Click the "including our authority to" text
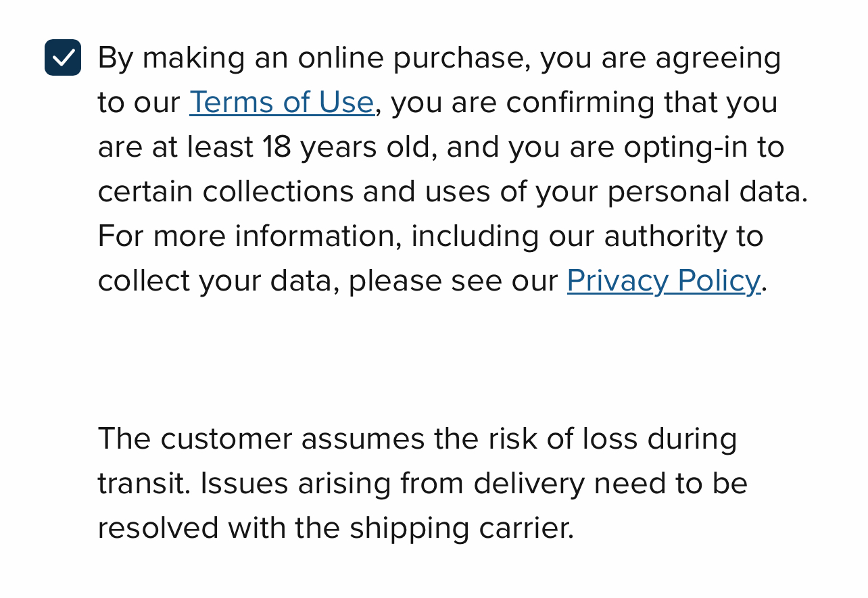 coord(587,236)
